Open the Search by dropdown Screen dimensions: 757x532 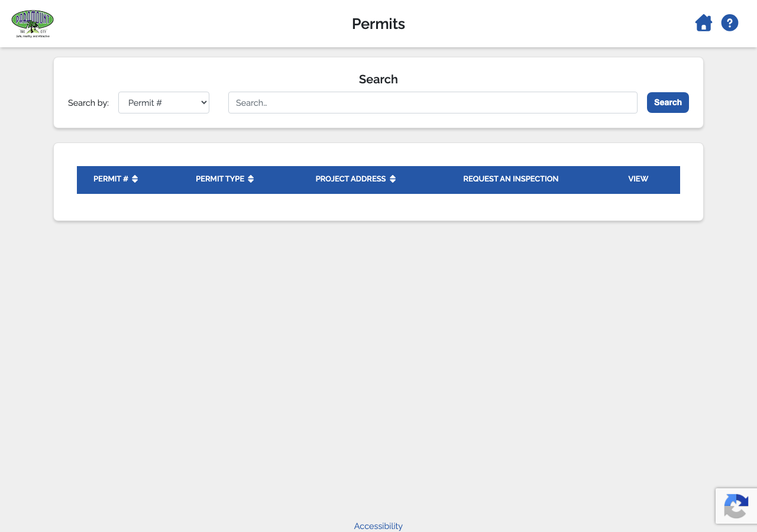click(164, 102)
